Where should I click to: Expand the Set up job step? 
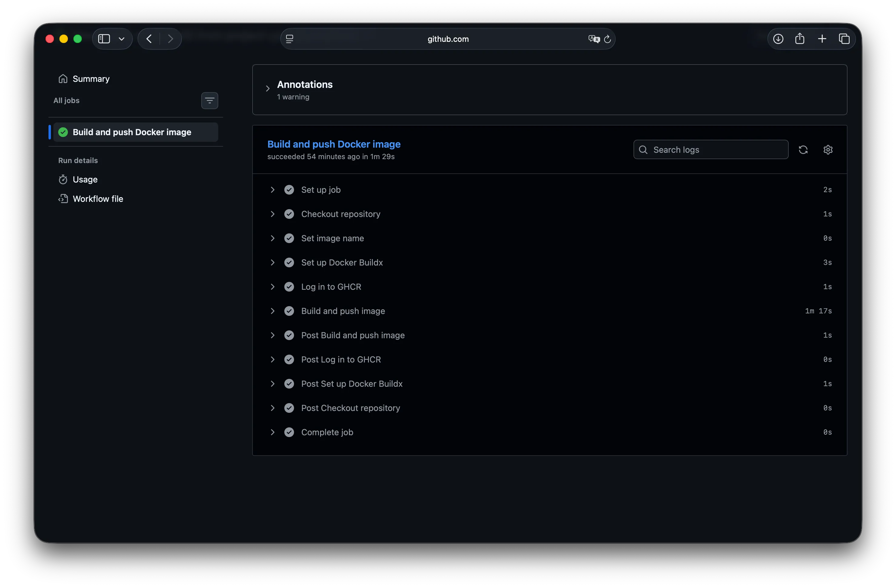pos(272,190)
